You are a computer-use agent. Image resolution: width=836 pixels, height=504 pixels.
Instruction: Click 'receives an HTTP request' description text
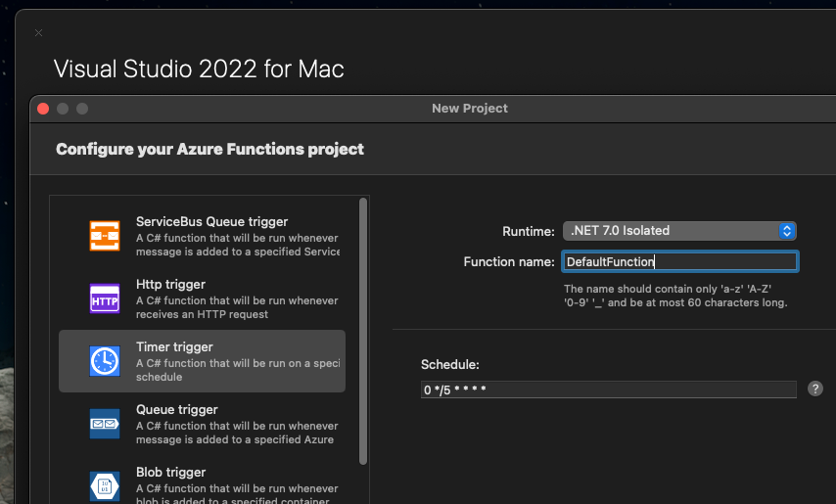click(x=202, y=314)
